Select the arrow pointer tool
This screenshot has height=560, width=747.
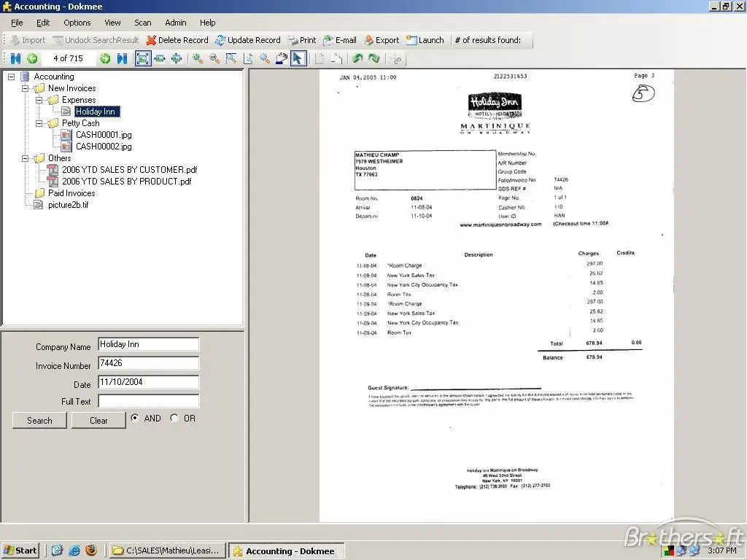tap(298, 58)
